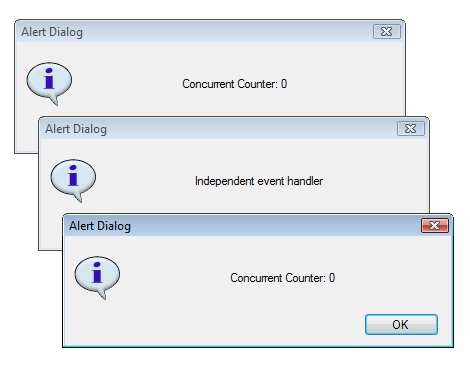Click the 'Alert Dialog' title text of middle window
470x370 pixels.
tap(76, 129)
